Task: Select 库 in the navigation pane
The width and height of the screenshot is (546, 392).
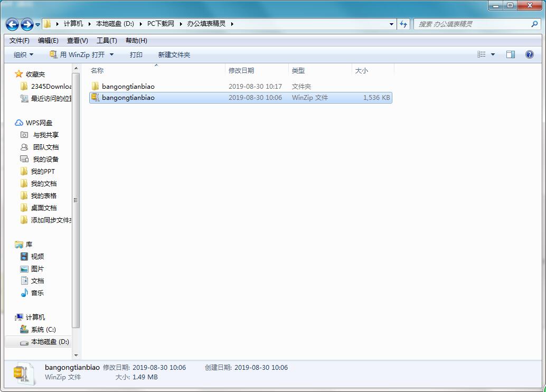Action: click(24, 244)
